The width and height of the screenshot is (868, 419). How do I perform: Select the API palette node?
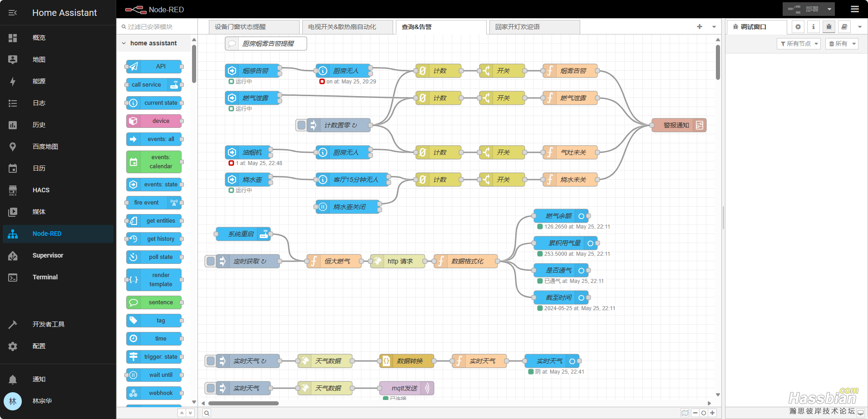154,66
